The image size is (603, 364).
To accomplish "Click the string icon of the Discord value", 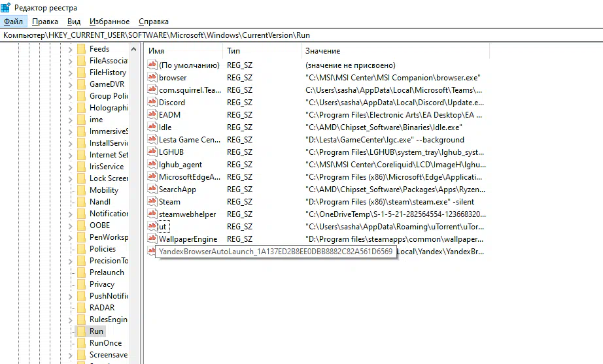I will click(152, 102).
